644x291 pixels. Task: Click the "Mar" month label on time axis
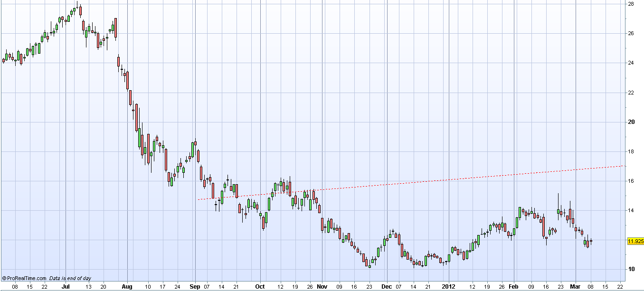(x=576, y=287)
